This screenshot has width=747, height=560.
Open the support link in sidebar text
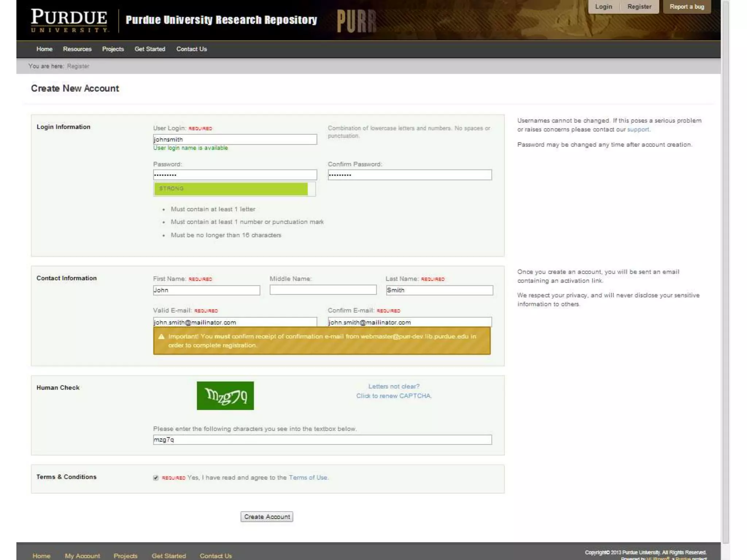coord(638,129)
